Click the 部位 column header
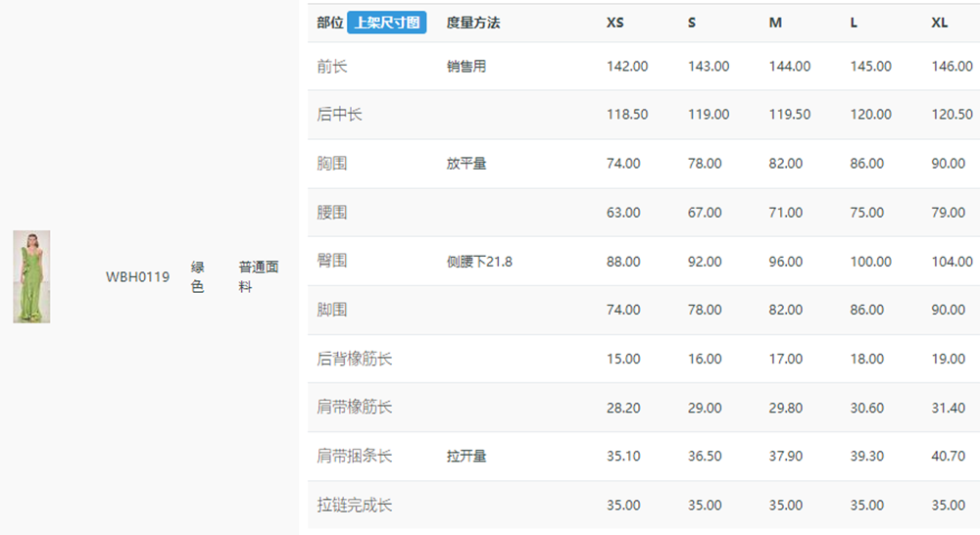This screenshot has width=980, height=535. pos(330,23)
